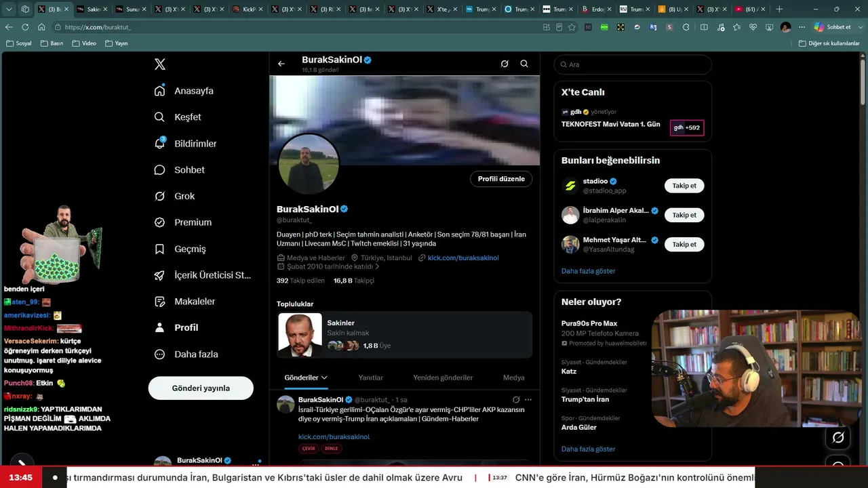Image resolution: width=868 pixels, height=488 pixels.
Task: Click browser home button
Action: pos(41,27)
